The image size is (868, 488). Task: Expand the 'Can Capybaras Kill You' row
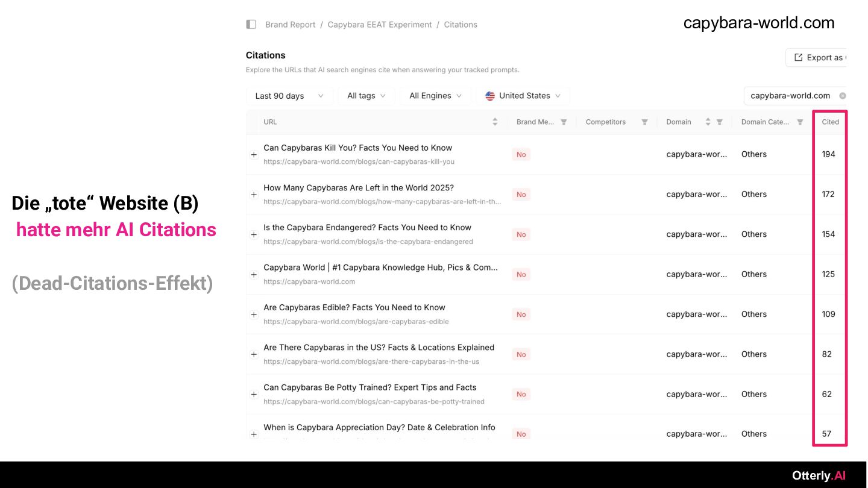click(x=254, y=155)
